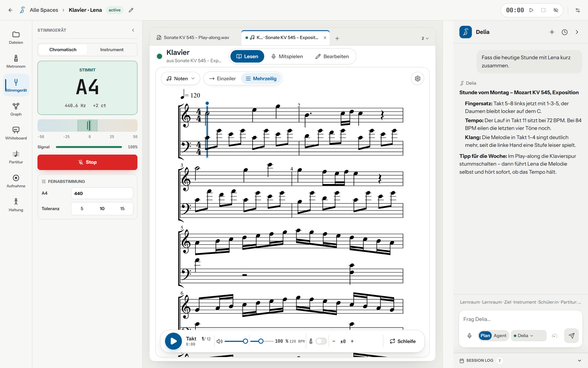Viewport: 588px width, 368px height.
Task: Click the speaker volume icon in player
Action: pos(220,341)
